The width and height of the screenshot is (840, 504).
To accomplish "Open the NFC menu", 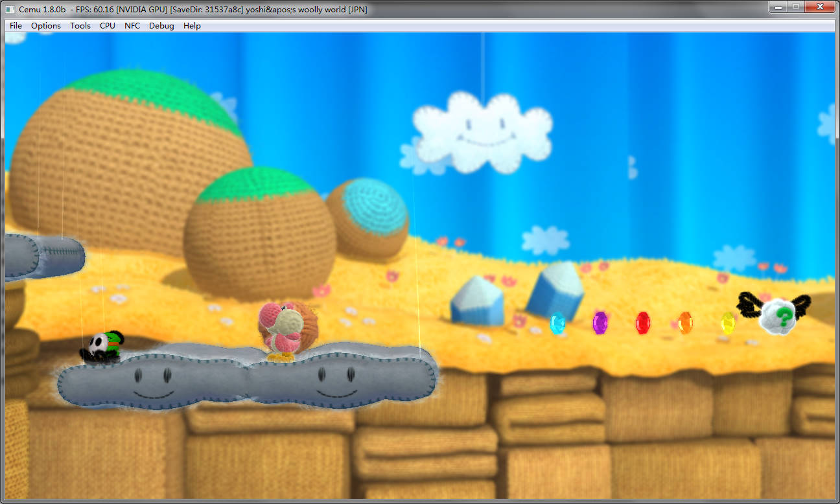I will [x=132, y=26].
